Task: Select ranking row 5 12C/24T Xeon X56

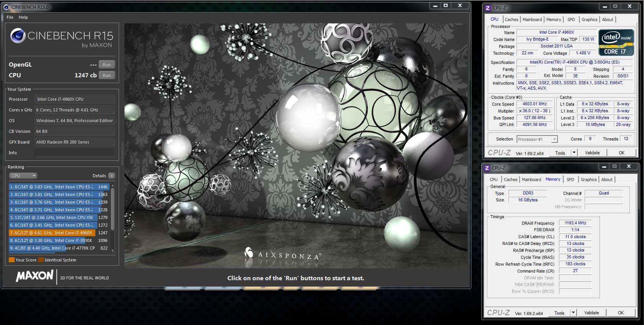Action: pos(59,217)
